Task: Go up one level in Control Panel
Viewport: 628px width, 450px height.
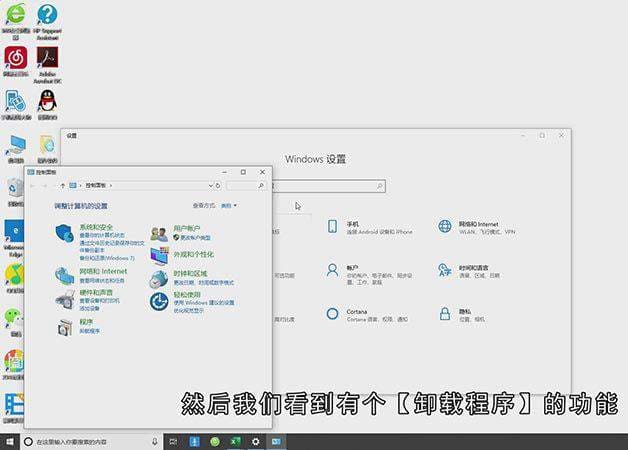Action: click(62, 185)
